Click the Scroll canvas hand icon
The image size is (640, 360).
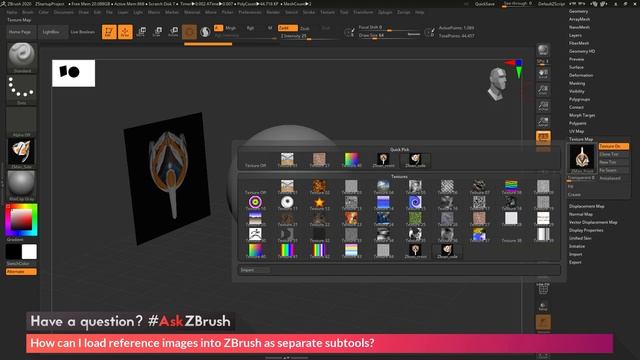(x=543, y=74)
